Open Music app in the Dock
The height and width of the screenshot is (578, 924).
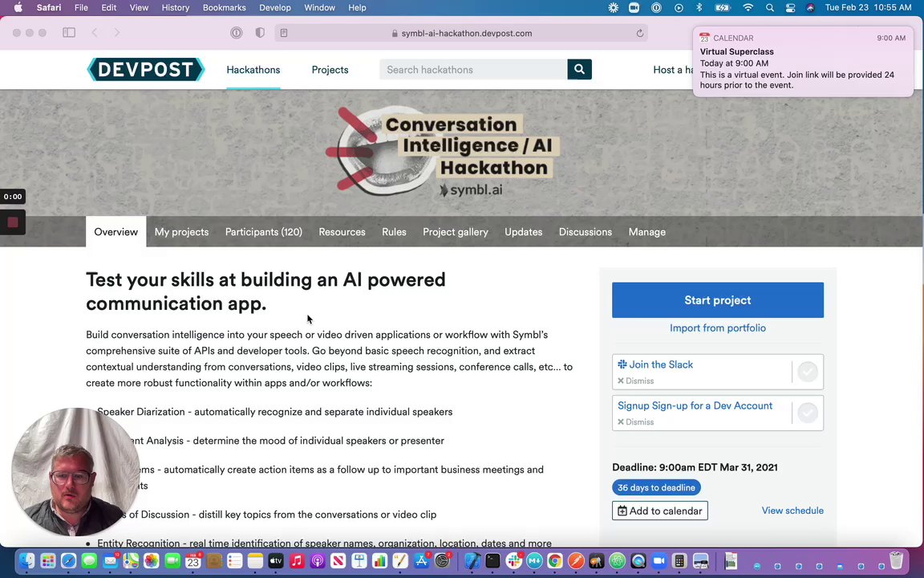coord(297,561)
